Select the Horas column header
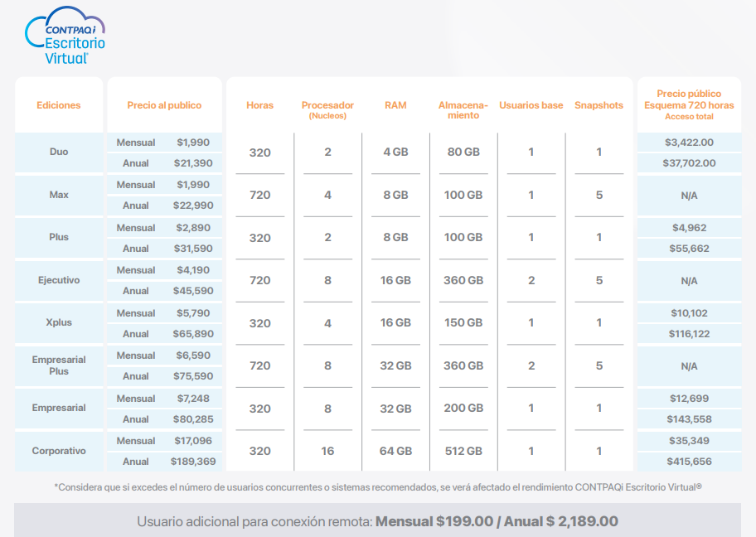 (260, 105)
